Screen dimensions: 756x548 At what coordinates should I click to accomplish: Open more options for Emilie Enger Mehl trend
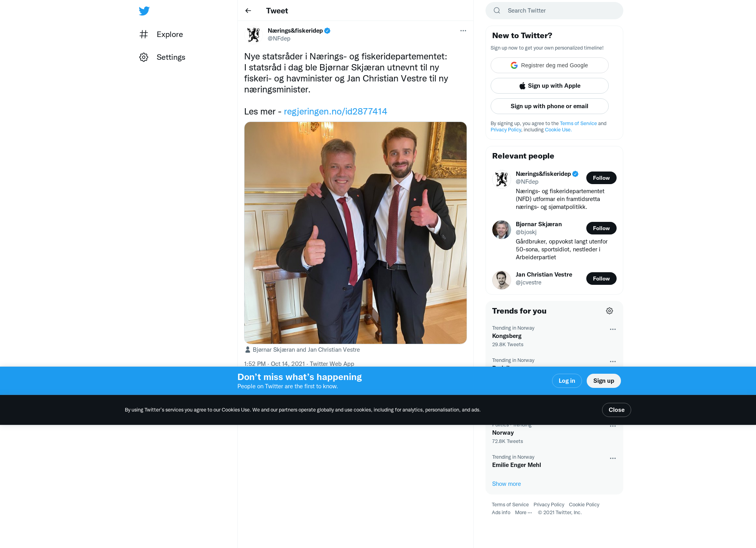click(613, 458)
